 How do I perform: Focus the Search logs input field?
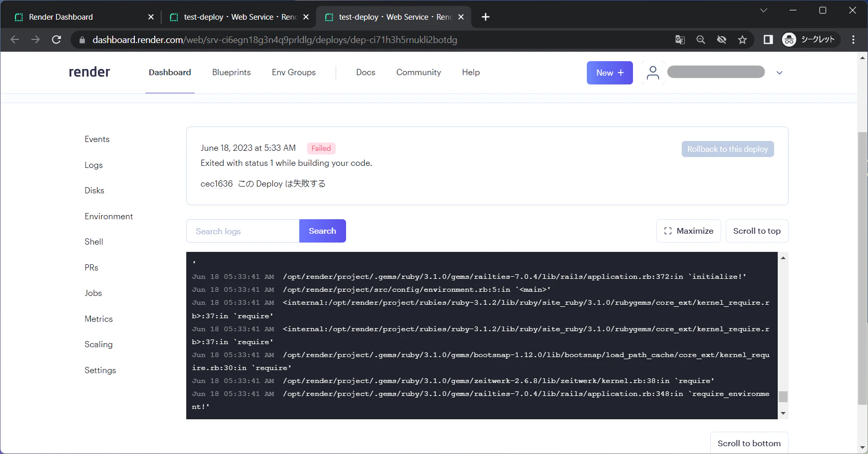(x=243, y=231)
